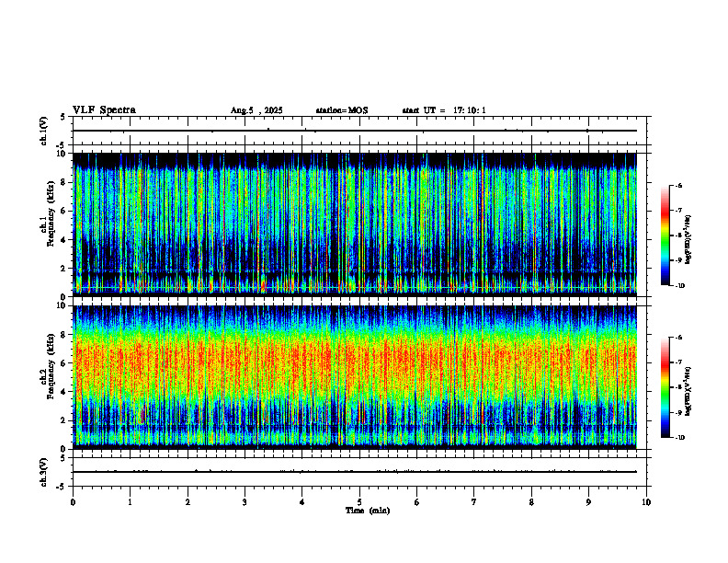Click the "VLF Spectra" plot title
This screenshot has width=728, height=563.
coord(104,110)
